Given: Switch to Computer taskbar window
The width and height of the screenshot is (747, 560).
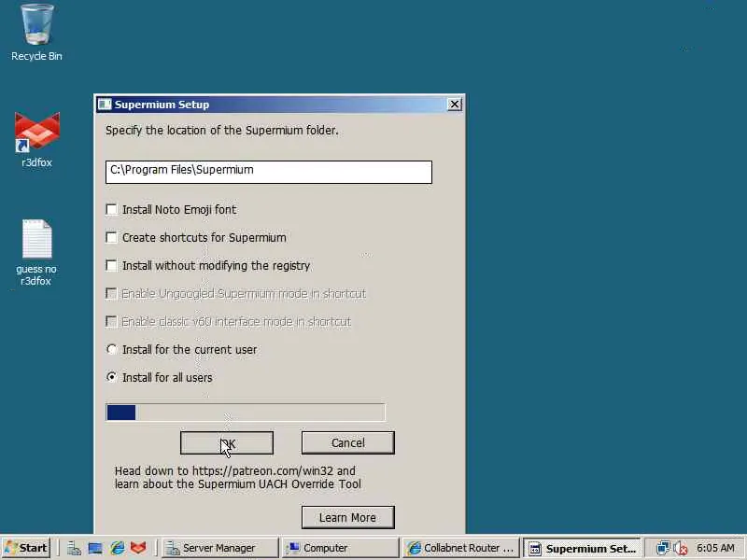Looking at the screenshot, I should (x=340, y=548).
